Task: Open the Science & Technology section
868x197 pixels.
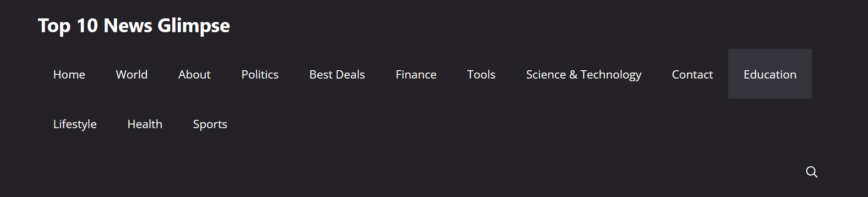Action: (x=584, y=74)
